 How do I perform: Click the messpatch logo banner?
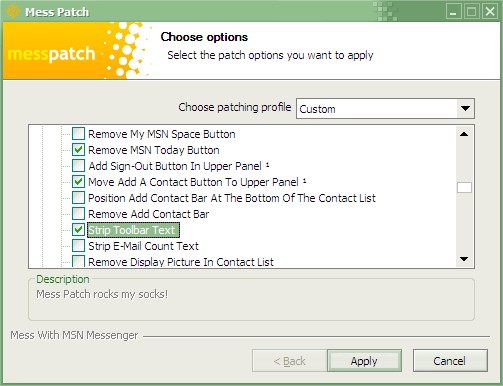pyautogui.click(x=77, y=51)
